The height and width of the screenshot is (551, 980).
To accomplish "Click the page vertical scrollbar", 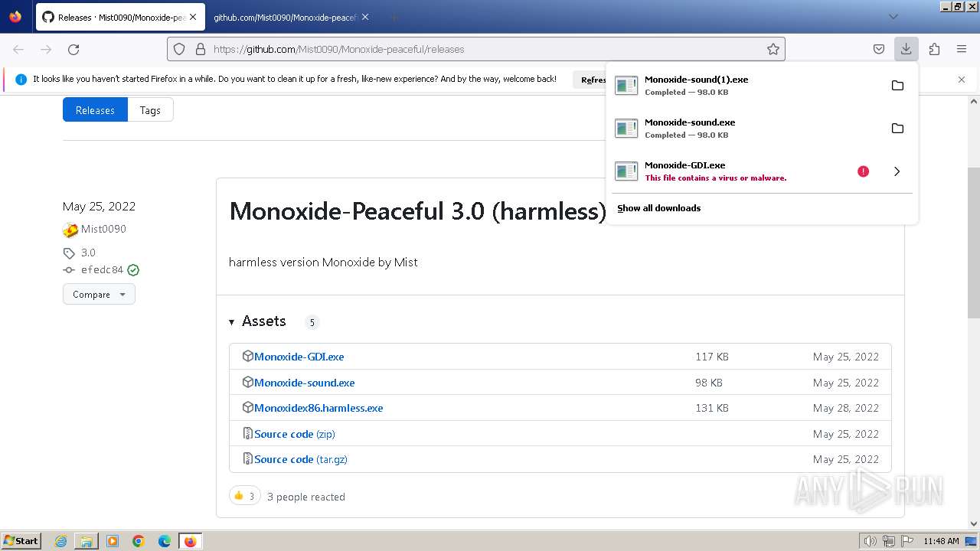I will [974, 242].
